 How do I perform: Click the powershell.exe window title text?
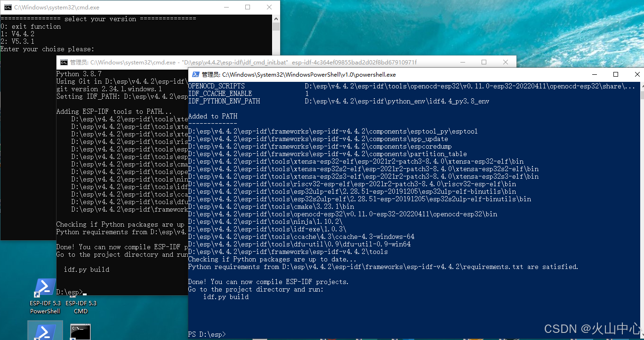[x=299, y=74]
